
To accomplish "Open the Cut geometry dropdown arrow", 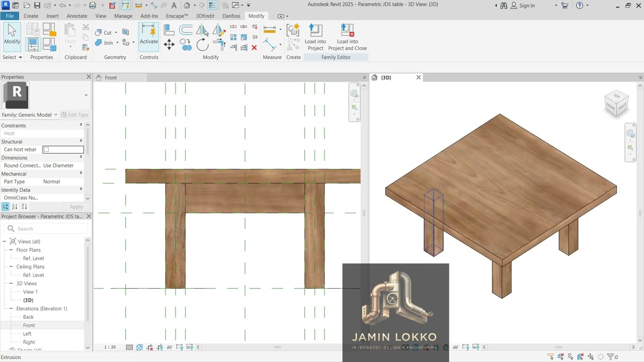I will (116, 33).
